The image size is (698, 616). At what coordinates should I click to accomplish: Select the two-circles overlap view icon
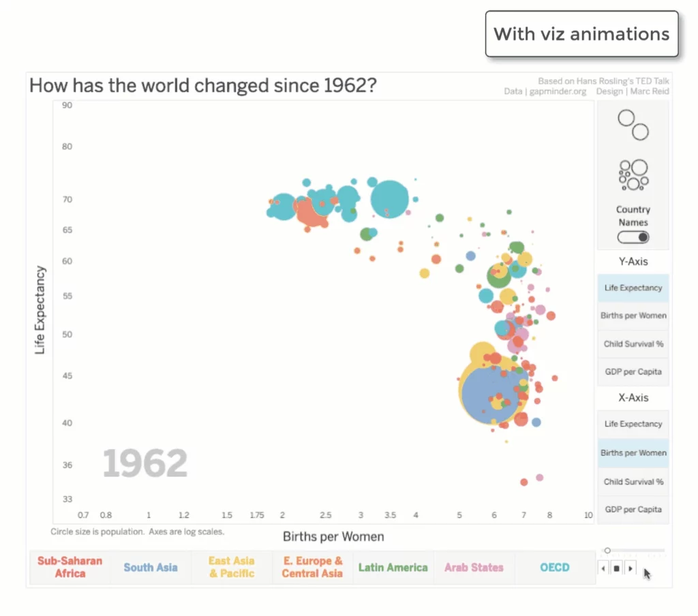tap(633, 125)
